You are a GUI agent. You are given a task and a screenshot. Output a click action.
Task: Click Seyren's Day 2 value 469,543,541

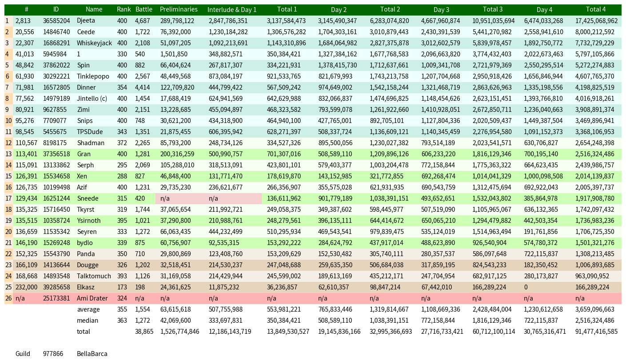pos(335,232)
